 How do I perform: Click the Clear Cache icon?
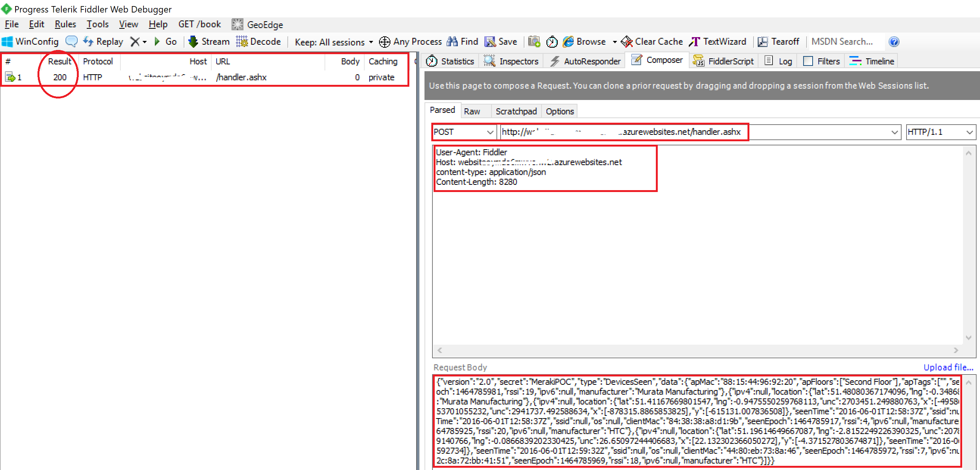(x=626, y=42)
